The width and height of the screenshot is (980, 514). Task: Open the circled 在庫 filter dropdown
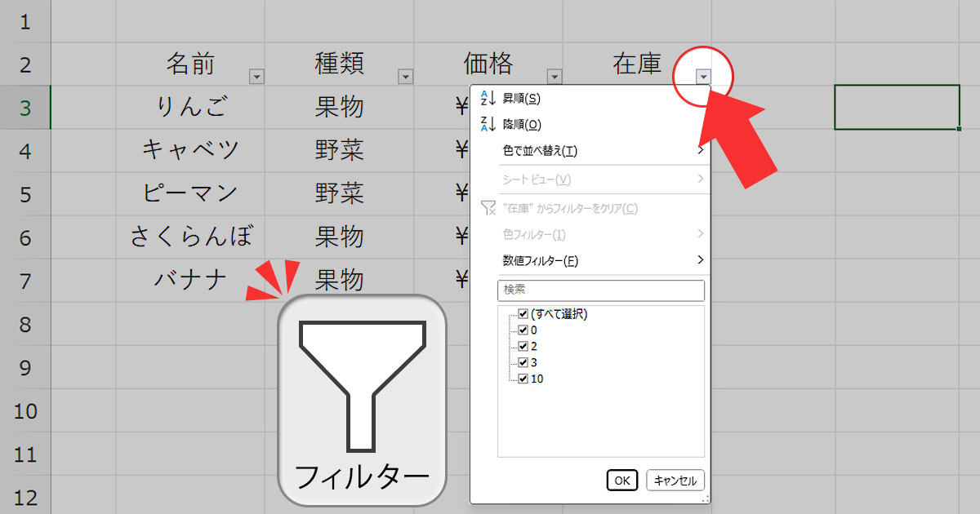[703, 76]
